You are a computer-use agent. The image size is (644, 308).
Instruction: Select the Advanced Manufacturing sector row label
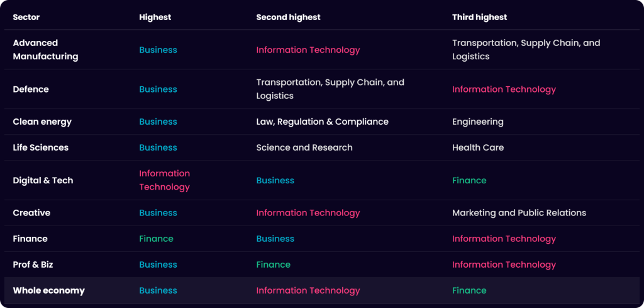tap(45, 50)
